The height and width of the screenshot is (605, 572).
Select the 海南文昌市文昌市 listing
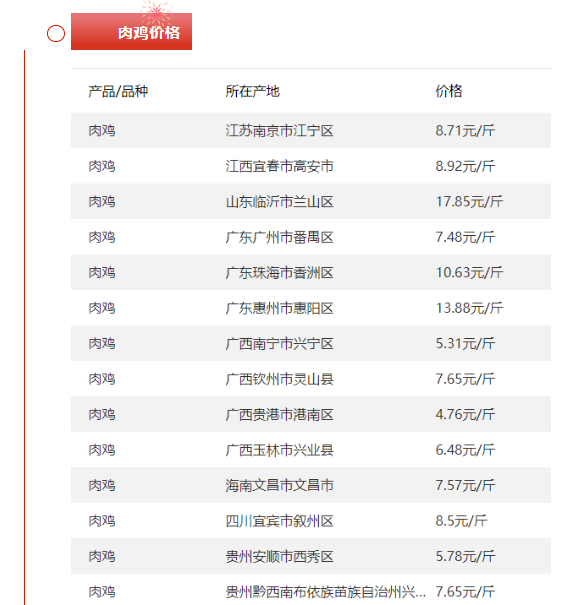point(311,485)
